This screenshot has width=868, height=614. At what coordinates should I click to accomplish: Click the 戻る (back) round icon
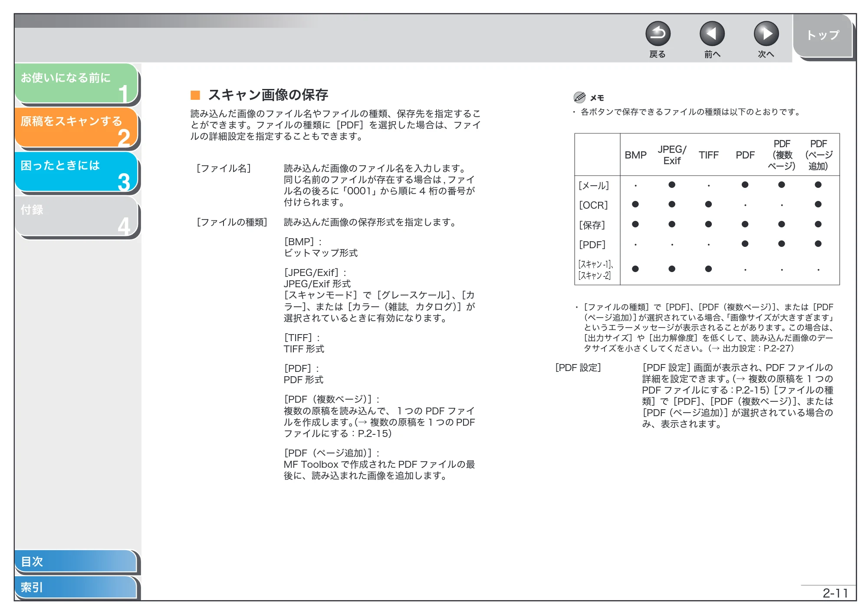tap(658, 34)
